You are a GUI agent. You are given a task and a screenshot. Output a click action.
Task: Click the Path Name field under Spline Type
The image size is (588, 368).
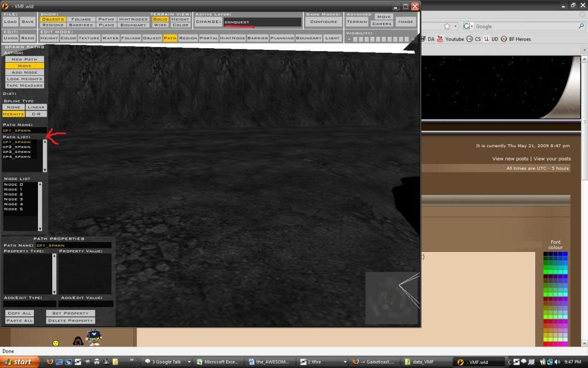pos(24,131)
